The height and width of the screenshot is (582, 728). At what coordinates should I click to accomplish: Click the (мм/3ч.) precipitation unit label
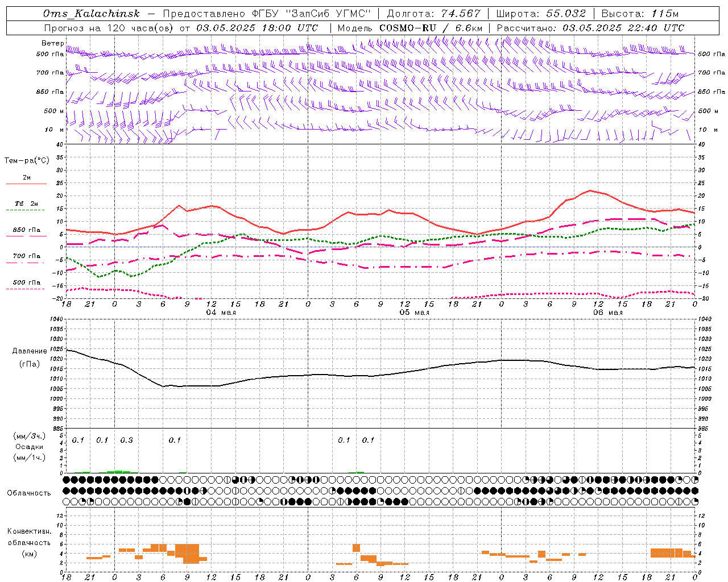point(30,436)
